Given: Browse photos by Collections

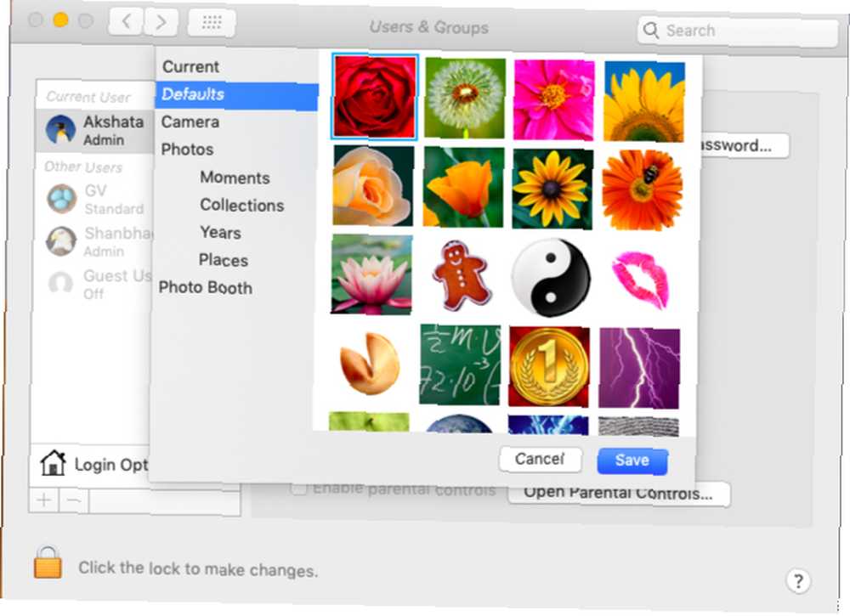Looking at the screenshot, I should [x=241, y=206].
